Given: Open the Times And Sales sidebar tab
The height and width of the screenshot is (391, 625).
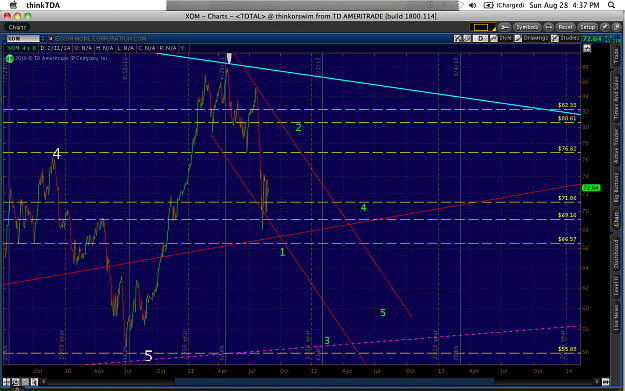Looking at the screenshot, I should tap(616, 98).
